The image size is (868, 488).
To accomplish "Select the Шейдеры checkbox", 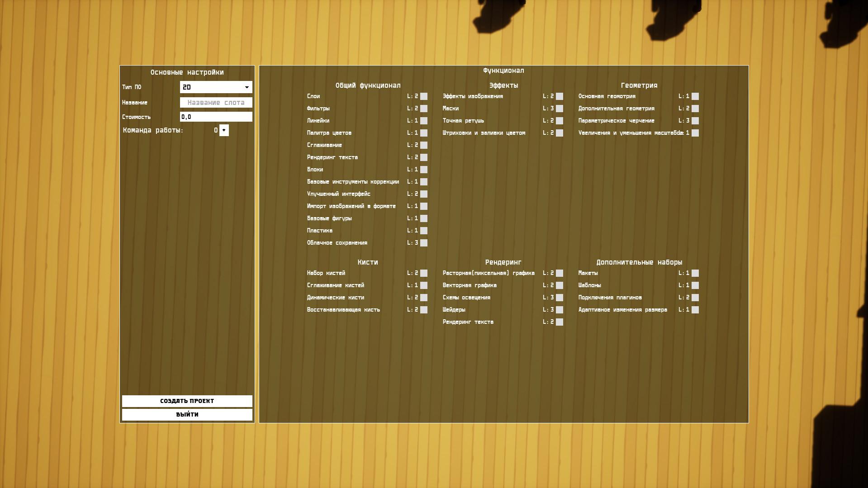I will (x=560, y=310).
